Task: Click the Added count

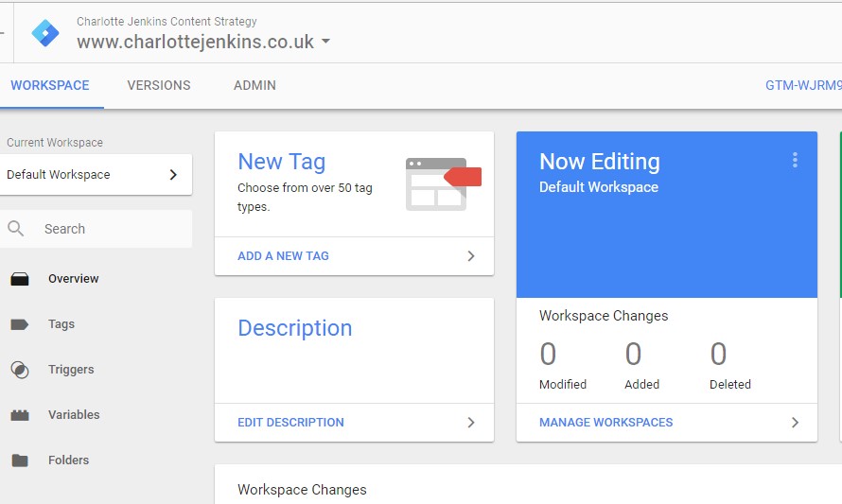Action: point(633,355)
